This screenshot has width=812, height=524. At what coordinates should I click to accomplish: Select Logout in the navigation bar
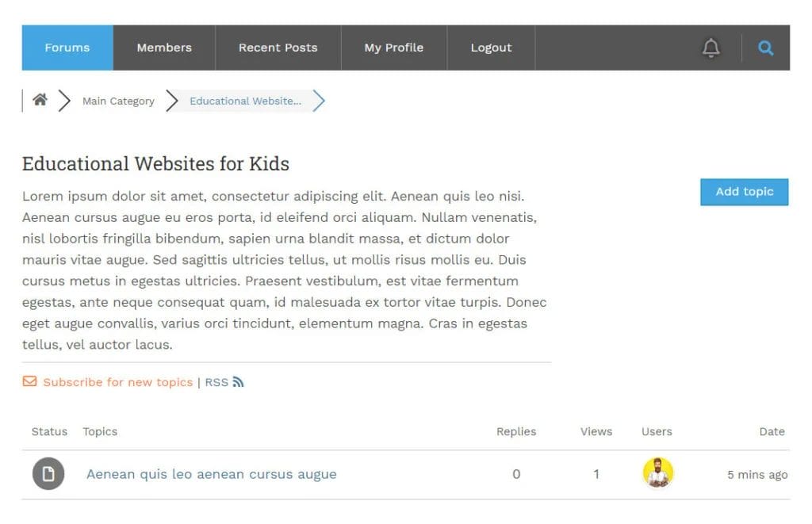(x=491, y=48)
